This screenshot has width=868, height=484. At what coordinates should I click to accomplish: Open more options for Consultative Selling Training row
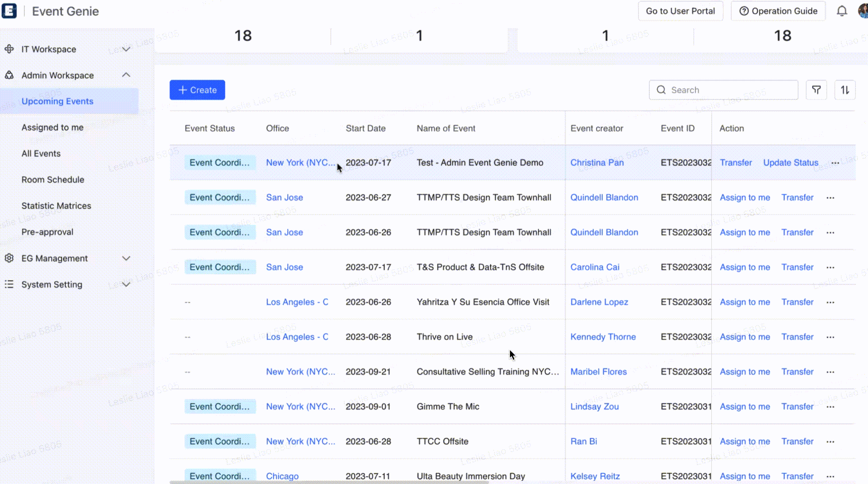(x=830, y=372)
